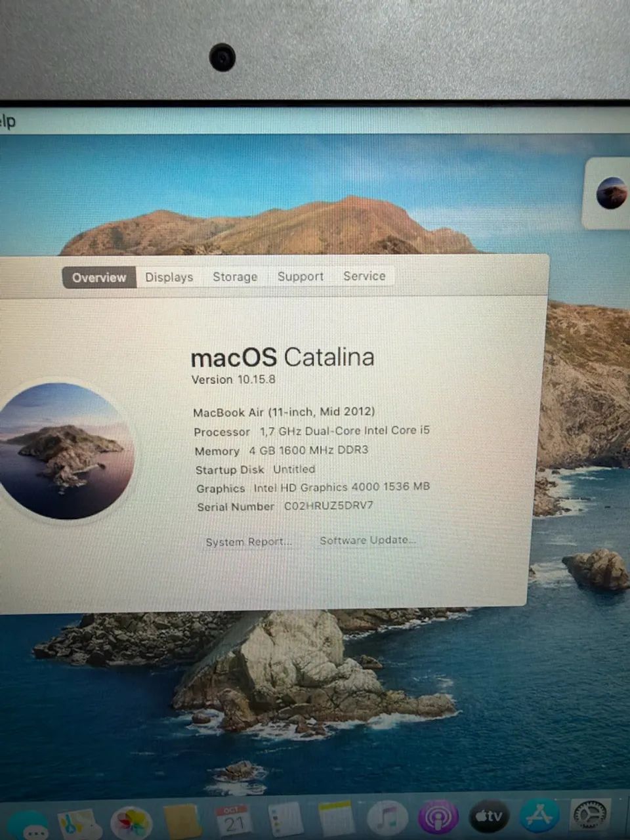Open System Preferences gear icon

[x=591, y=815]
